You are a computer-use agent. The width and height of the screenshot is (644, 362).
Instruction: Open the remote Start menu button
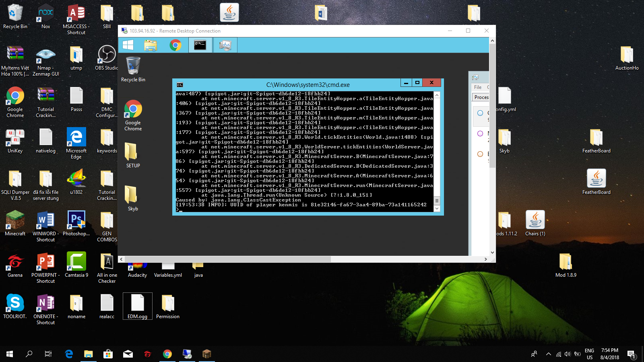(x=128, y=45)
